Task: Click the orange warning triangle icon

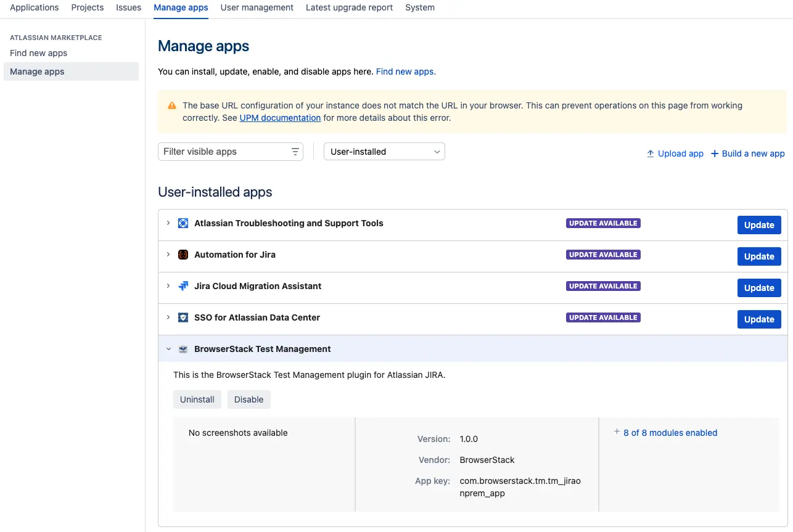Action: pos(172,106)
